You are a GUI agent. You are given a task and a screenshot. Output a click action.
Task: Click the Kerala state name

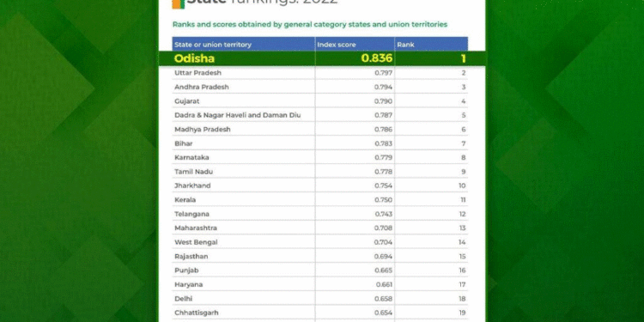185,199
